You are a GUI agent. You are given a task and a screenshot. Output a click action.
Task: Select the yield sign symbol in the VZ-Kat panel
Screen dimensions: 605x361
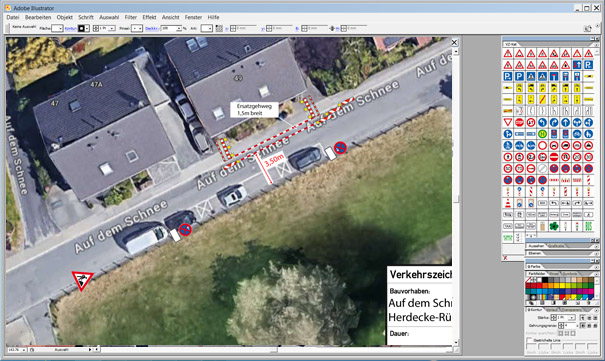[x=508, y=122]
